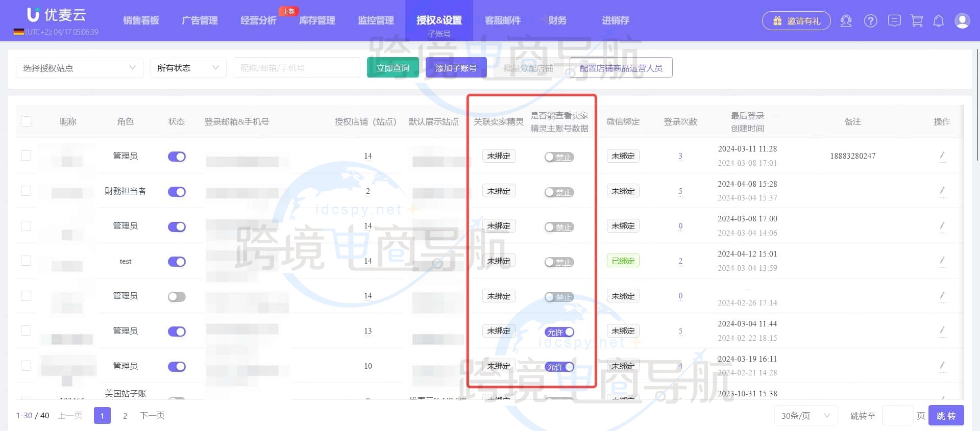Open the help question mark icon
980x431 pixels.
coord(870,21)
